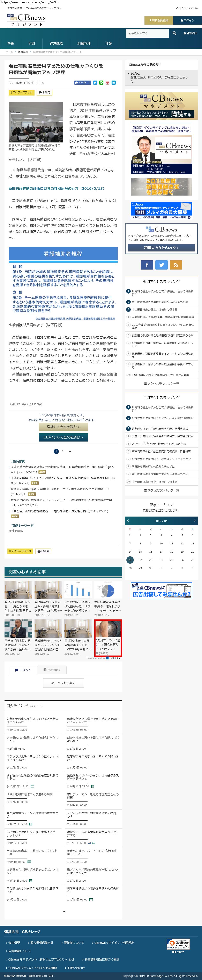Image resolution: width=202 pixels, height=980 pixels.
Task: Open the sidebar RSS feed icon
Action: [176, 265]
